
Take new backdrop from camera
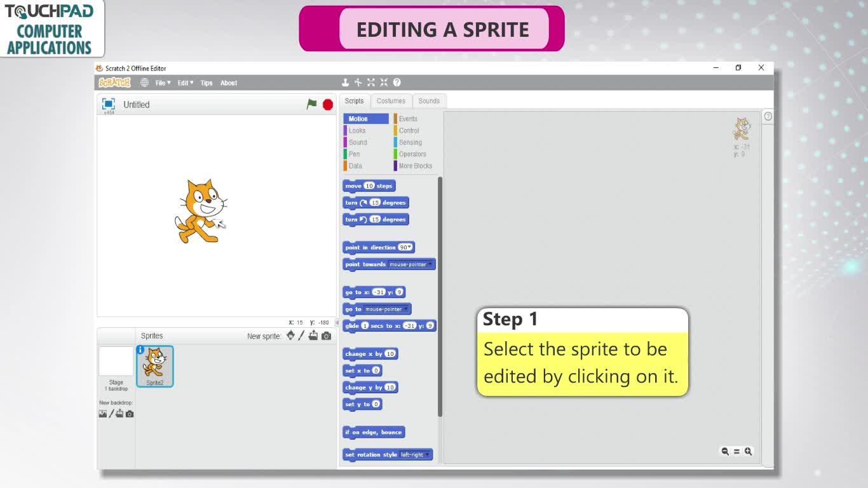130,414
